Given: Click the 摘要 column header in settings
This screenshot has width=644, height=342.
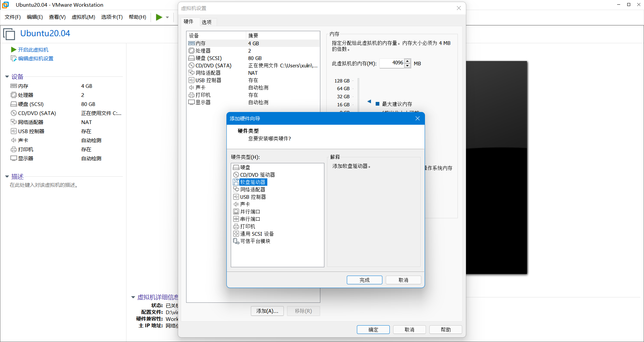Looking at the screenshot, I should (283, 36).
